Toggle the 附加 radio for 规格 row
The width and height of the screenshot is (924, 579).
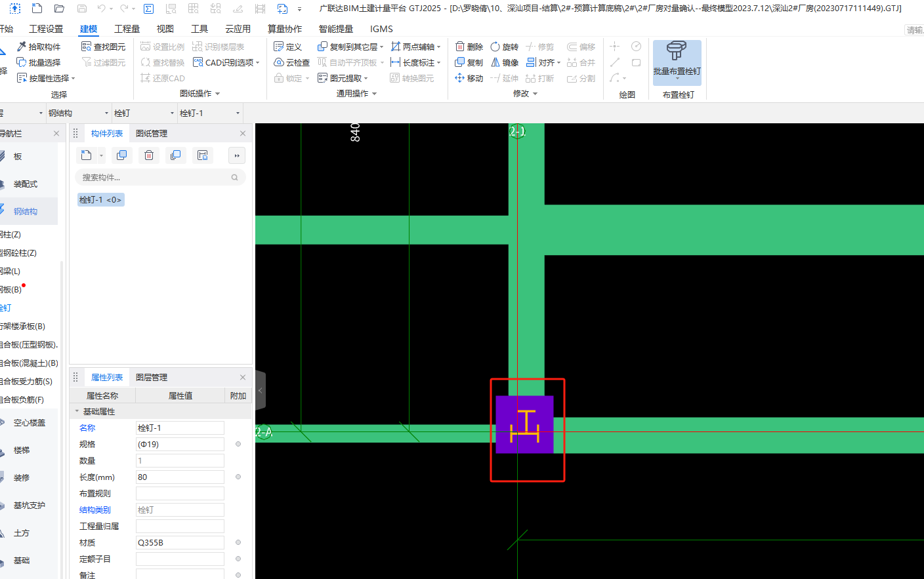[238, 444]
